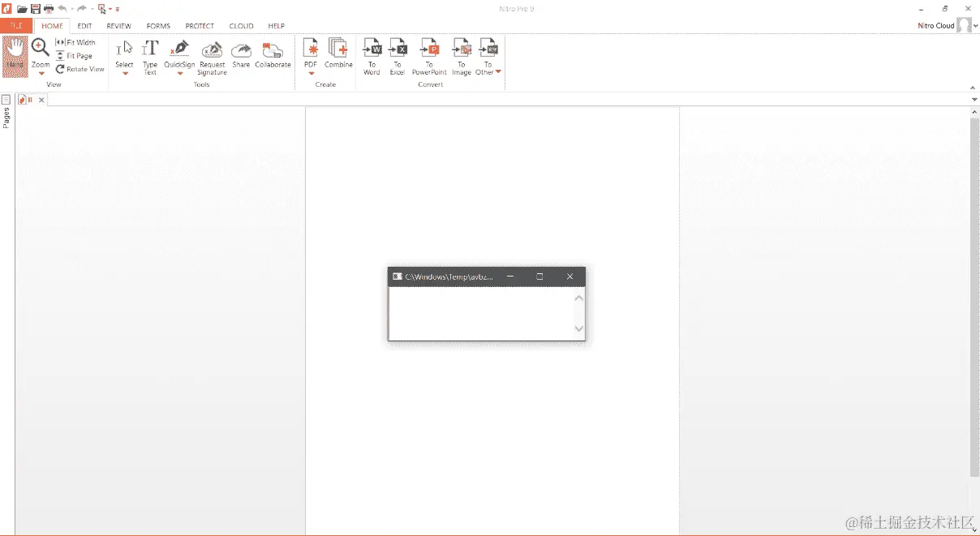Screen dimensions: 980x536
Task: Expand the PDF create dropdown arrow
Action: [x=311, y=73]
